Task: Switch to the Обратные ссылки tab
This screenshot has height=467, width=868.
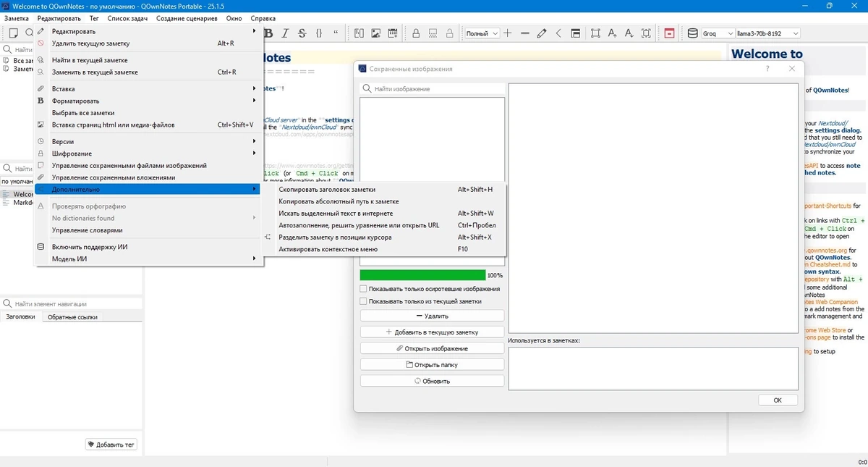Action: point(72,317)
